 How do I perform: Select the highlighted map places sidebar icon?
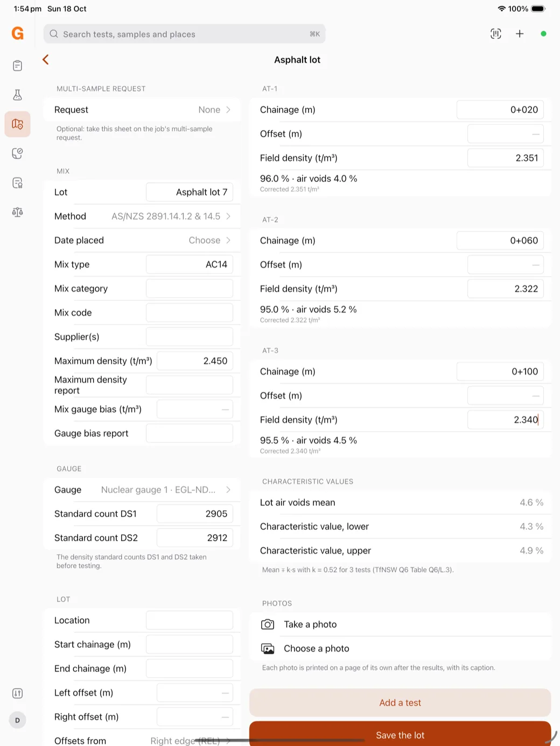click(x=18, y=124)
